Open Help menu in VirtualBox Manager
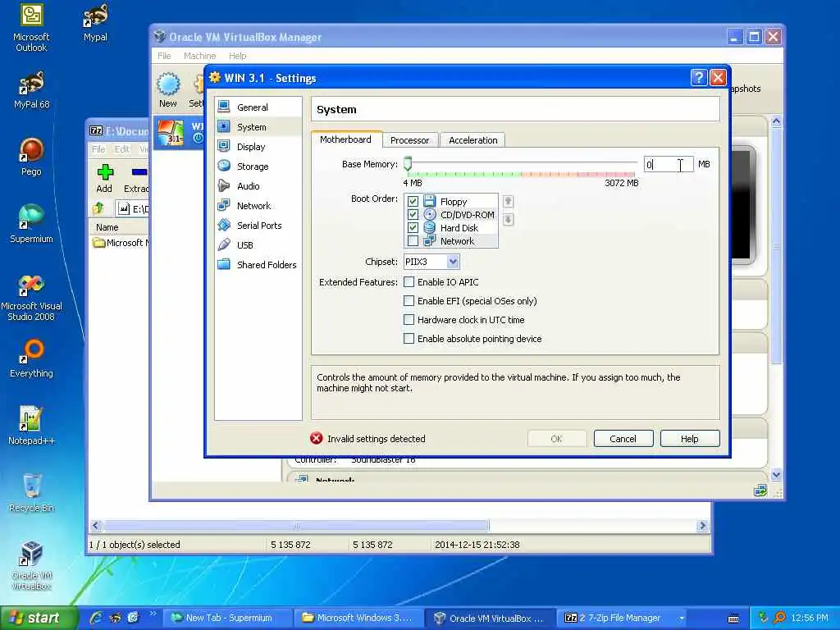840x630 pixels. tap(237, 56)
